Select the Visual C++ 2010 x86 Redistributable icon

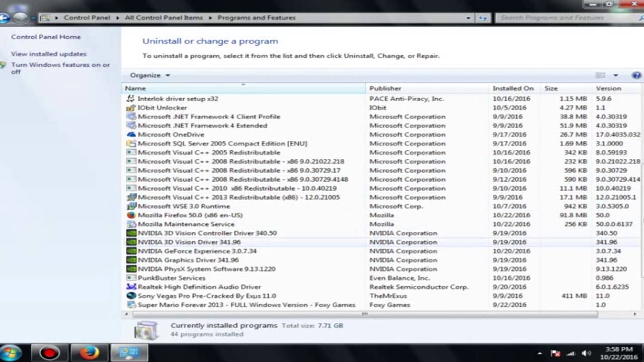[131, 188]
